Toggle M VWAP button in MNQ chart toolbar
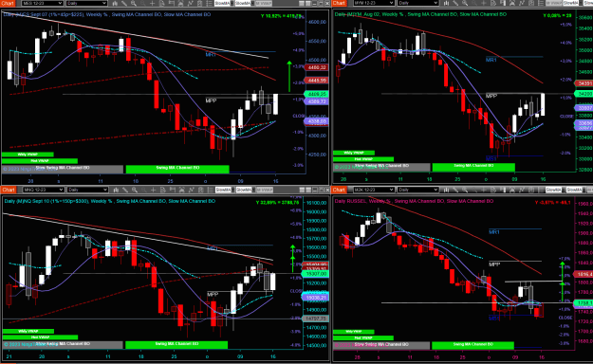Screen dimensions: 593x364 (x=265, y=190)
